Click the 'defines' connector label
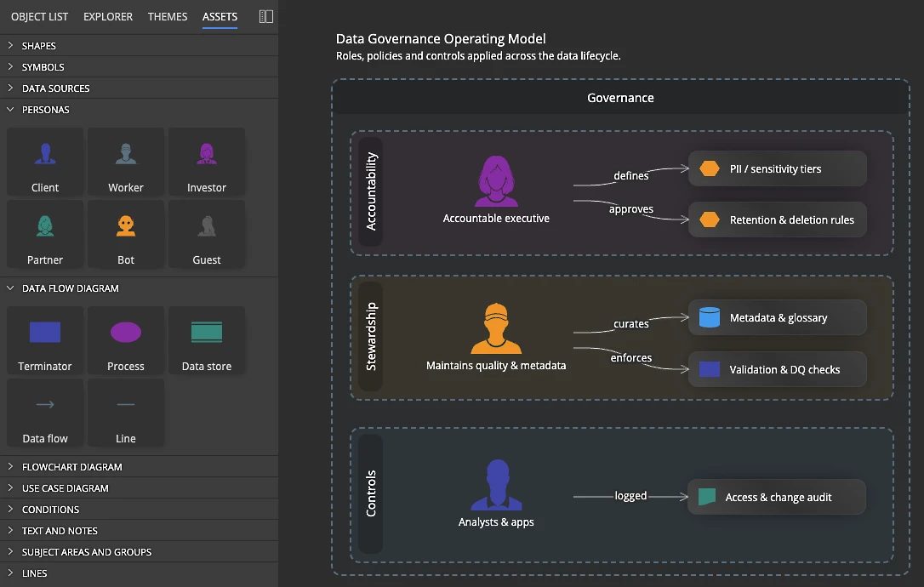Image resolution: width=924 pixels, height=587 pixels. tap(631, 175)
